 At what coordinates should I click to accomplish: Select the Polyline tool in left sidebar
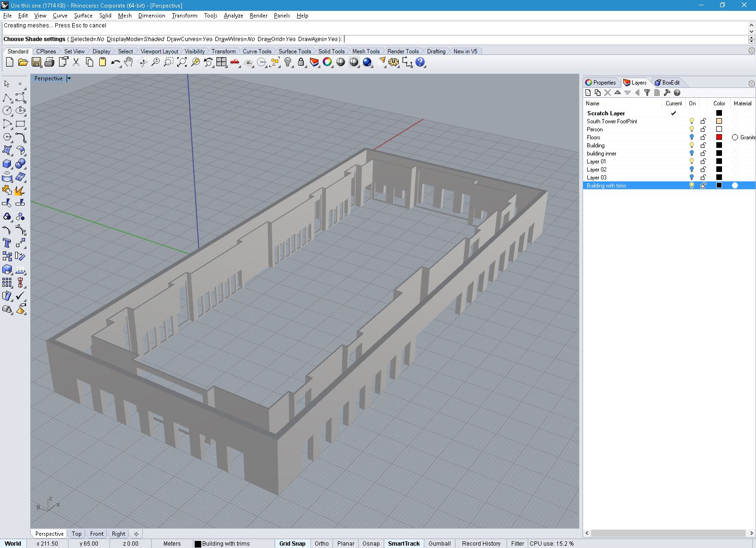pos(7,97)
